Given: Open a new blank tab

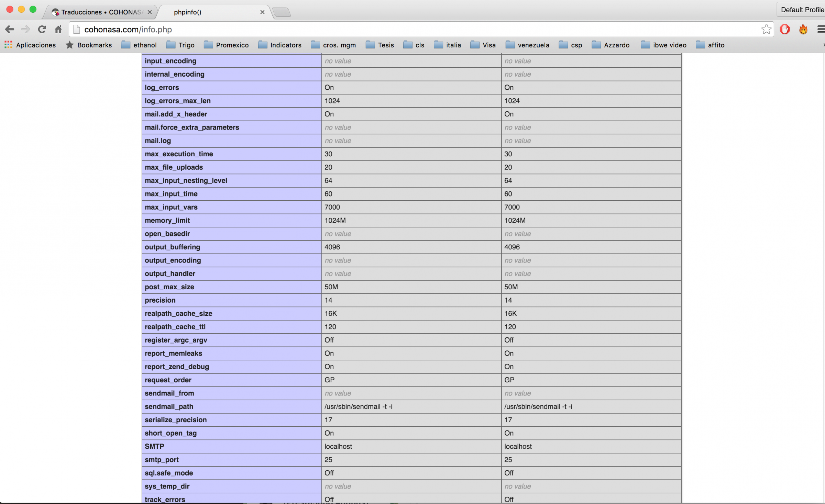Looking at the screenshot, I should click(282, 12).
